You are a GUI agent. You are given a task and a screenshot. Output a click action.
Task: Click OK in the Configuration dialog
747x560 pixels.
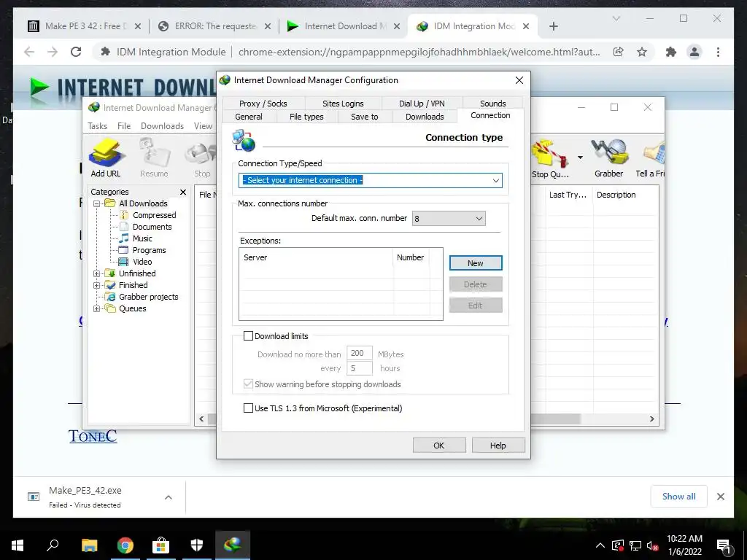[x=438, y=446]
